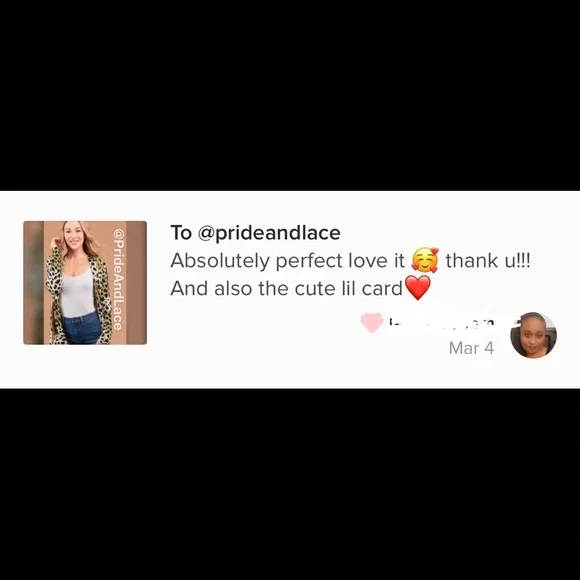This screenshot has width=580, height=580.
Task: Click the "Mar 4" date stamp
Action: [x=471, y=348]
